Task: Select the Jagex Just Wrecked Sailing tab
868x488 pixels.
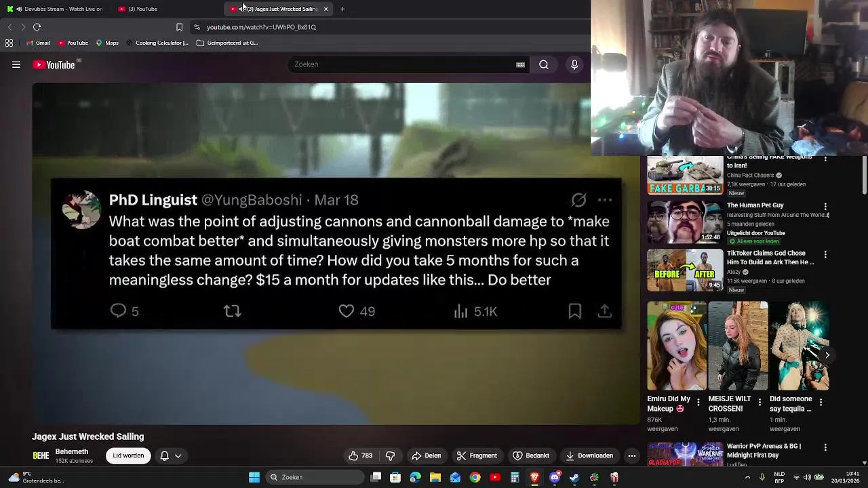Action: [278, 9]
